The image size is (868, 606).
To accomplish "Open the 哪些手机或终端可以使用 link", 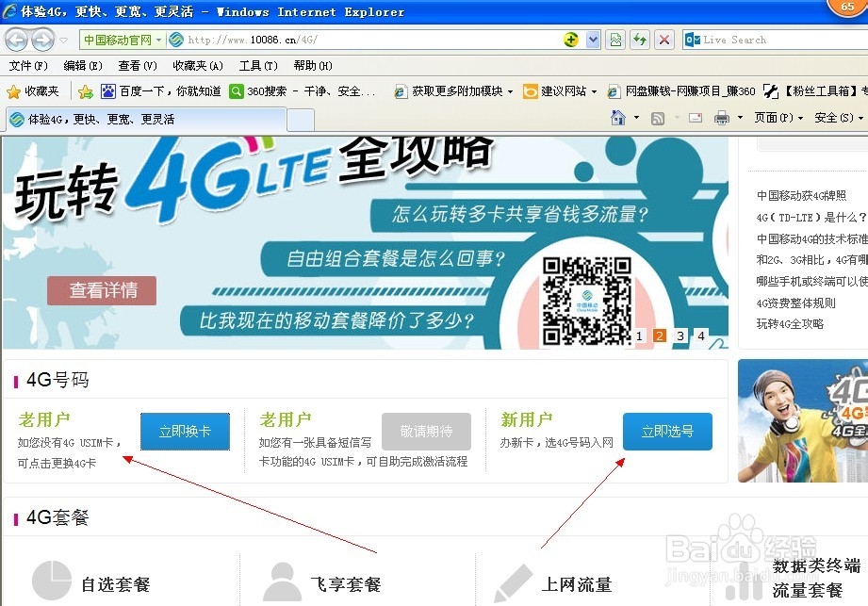I will click(812, 281).
